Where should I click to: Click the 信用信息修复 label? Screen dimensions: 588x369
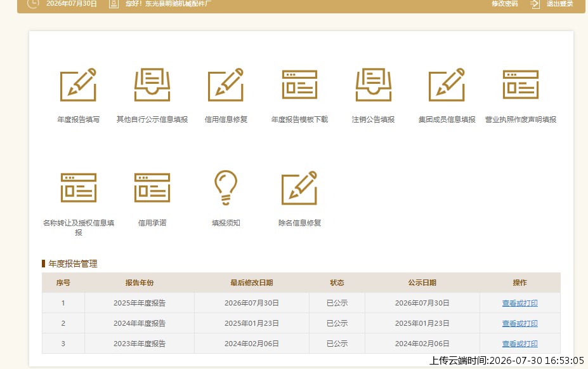click(226, 119)
